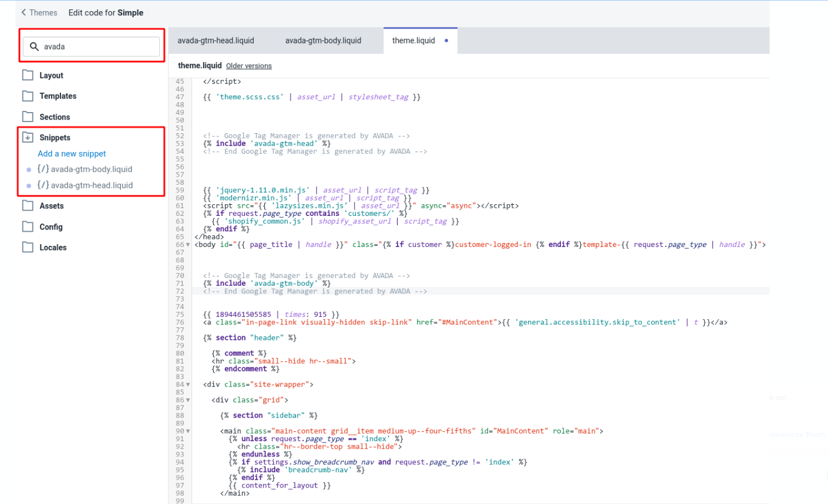Click the 'lazysizes.min.js' script line
This screenshot has width=828, height=504.
(361, 206)
